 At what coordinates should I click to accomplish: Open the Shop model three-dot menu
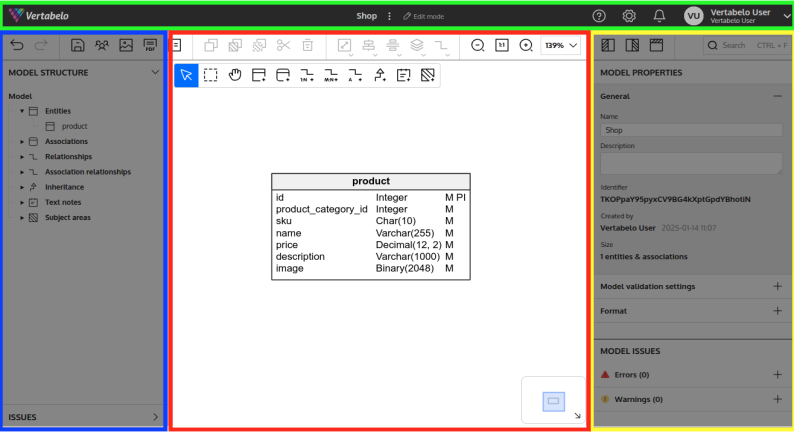click(389, 16)
